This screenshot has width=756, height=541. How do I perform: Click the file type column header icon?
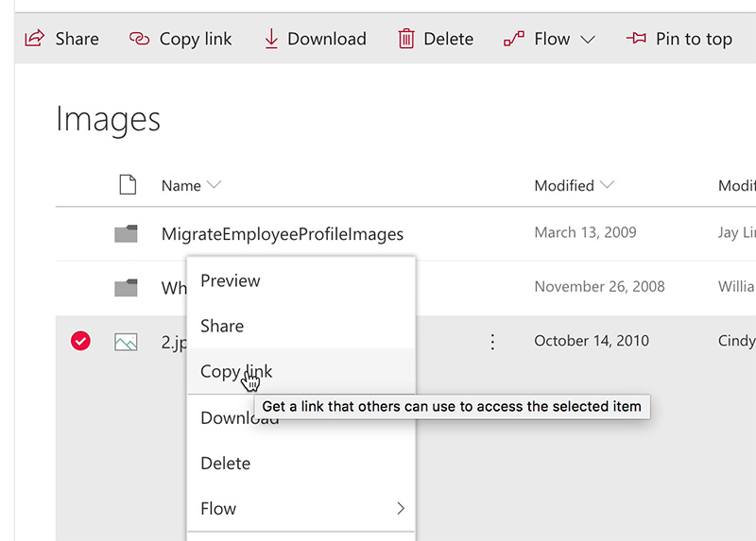coord(128,185)
